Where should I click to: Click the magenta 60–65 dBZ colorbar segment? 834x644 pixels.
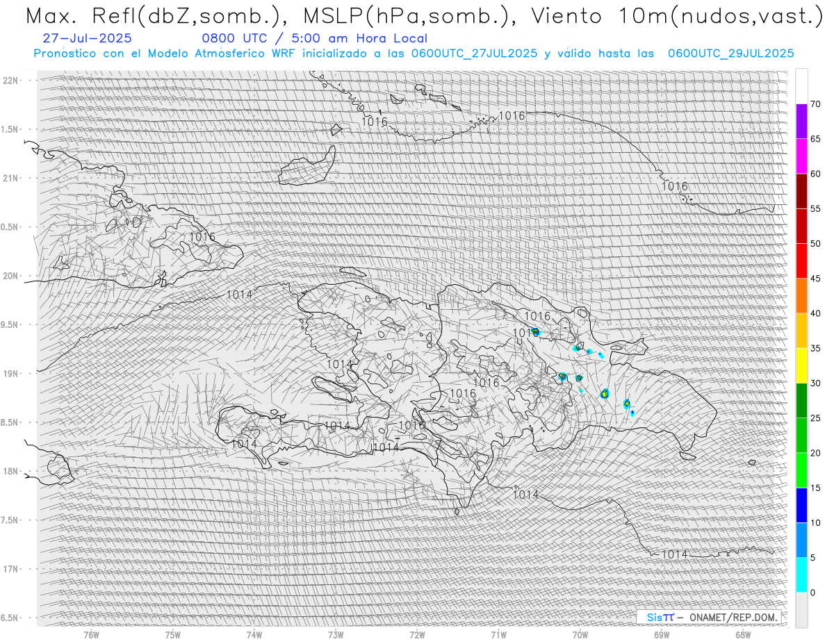[x=801, y=156]
